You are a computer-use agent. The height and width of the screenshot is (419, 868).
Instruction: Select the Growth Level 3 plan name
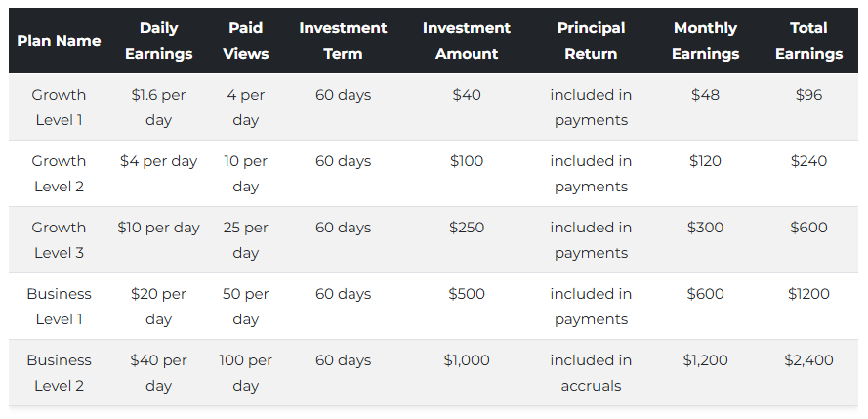[x=59, y=240]
